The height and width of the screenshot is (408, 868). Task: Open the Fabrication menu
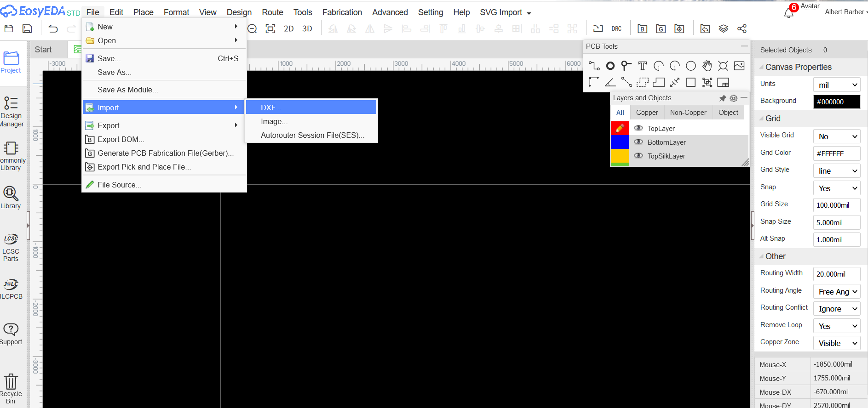point(342,12)
